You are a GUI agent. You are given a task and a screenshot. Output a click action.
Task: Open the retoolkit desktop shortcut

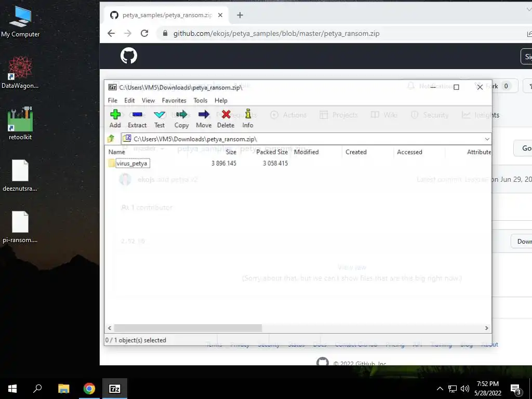tap(20, 124)
